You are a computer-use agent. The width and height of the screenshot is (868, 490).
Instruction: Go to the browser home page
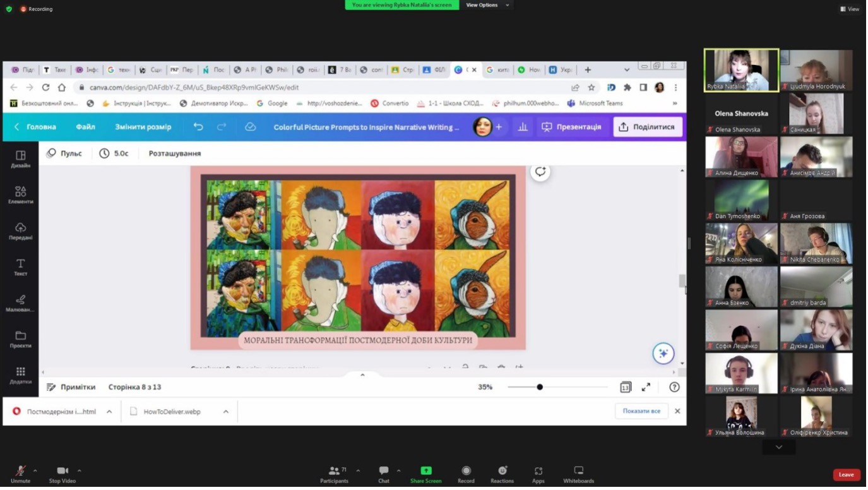pos(61,87)
